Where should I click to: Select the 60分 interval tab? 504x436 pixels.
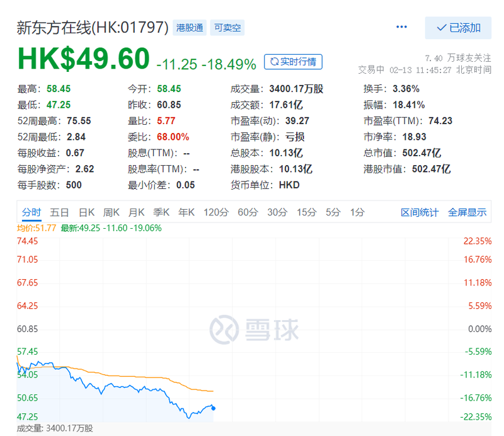[248, 212]
